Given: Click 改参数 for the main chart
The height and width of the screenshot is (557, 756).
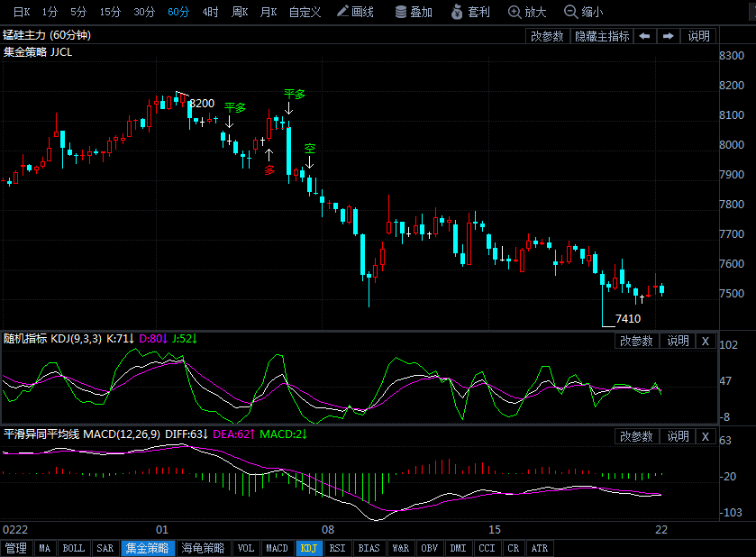Looking at the screenshot, I should click(x=547, y=36).
